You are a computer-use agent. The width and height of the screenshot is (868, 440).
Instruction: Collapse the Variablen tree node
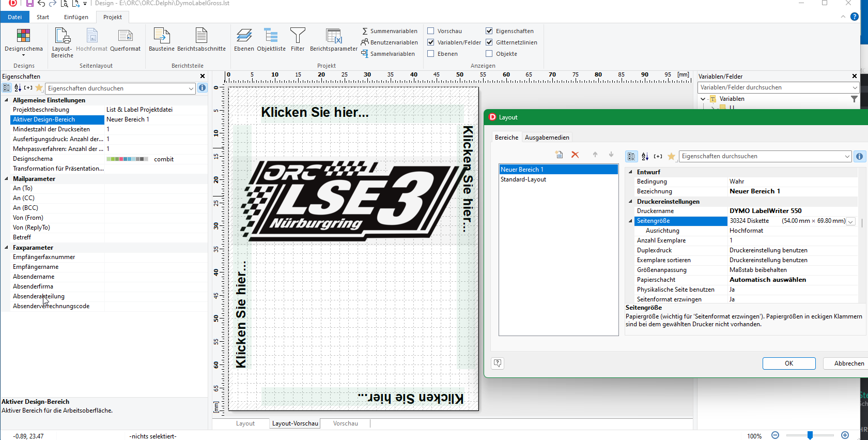coord(703,99)
